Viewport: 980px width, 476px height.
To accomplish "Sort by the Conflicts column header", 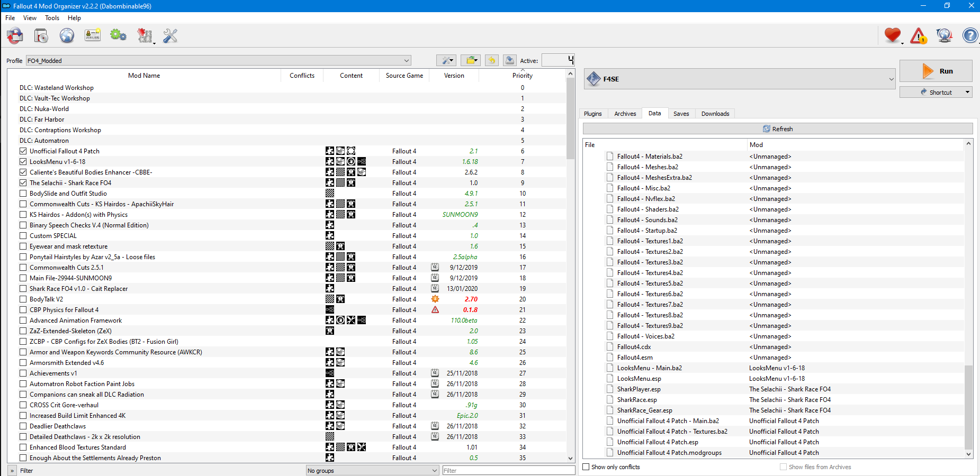I will [x=302, y=76].
